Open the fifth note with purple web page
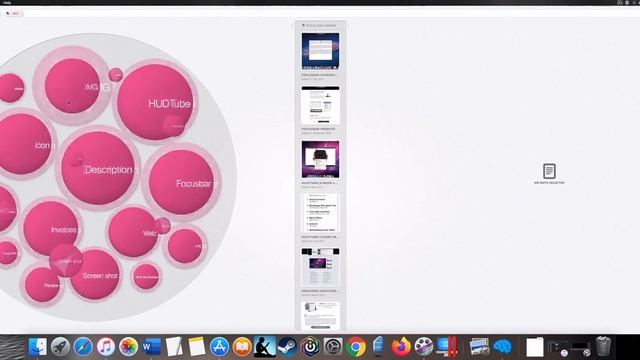 click(320, 267)
